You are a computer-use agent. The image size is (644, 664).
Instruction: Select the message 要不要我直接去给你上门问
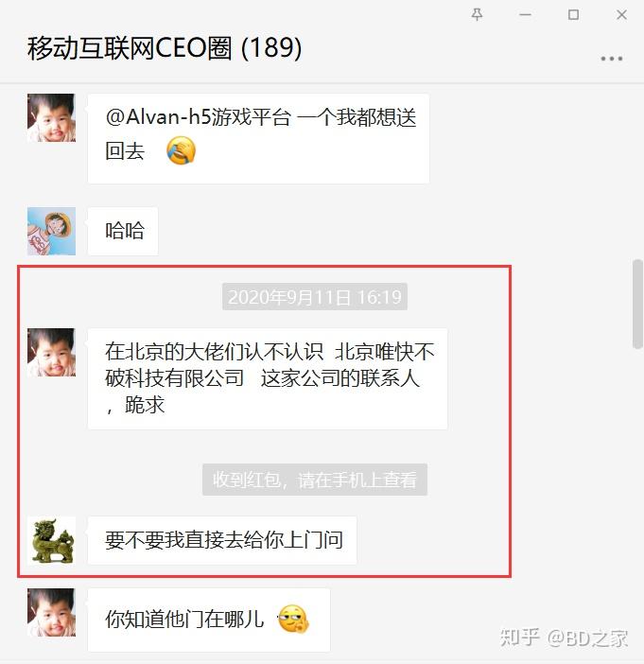click(x=222, y=540)
